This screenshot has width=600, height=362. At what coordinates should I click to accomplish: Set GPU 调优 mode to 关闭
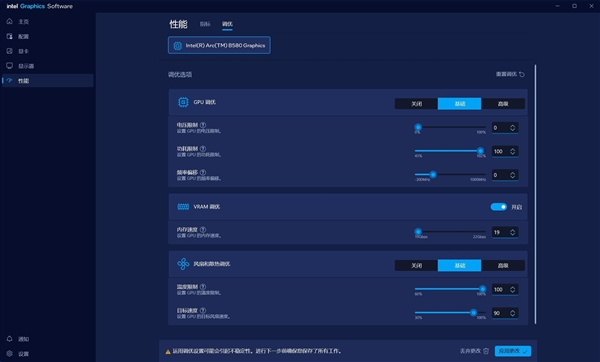coord(416,104)
